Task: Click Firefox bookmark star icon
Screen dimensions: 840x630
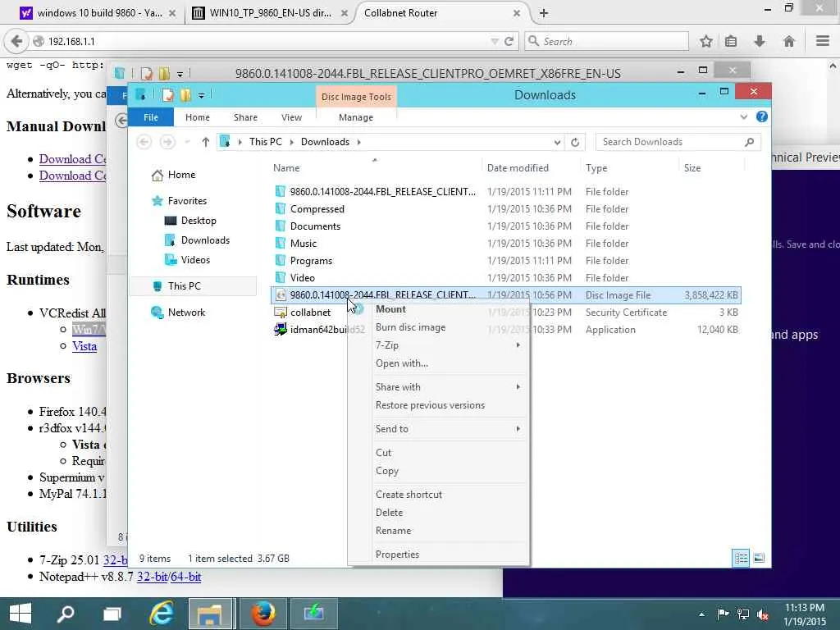Action: coord(706,41)
